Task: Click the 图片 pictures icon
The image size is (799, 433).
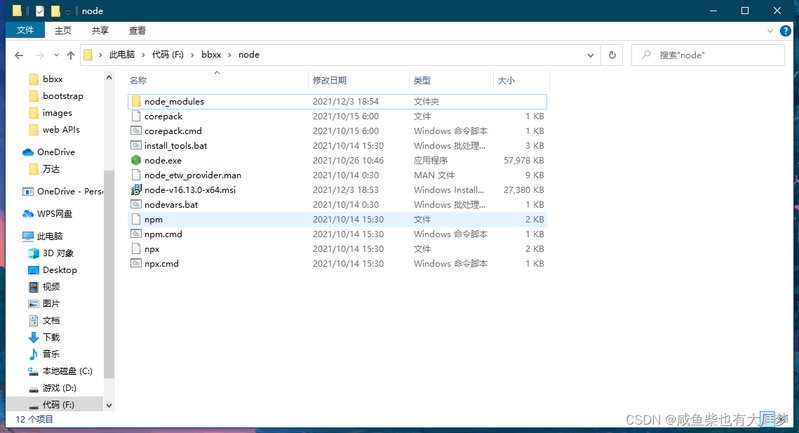Action: point(34,304)
